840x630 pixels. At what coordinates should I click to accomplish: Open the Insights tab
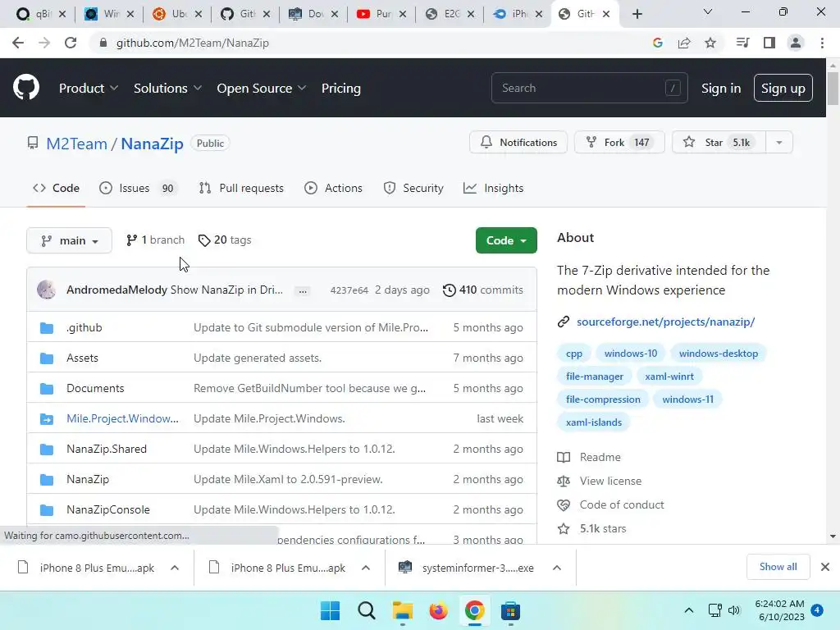point(493,188)
